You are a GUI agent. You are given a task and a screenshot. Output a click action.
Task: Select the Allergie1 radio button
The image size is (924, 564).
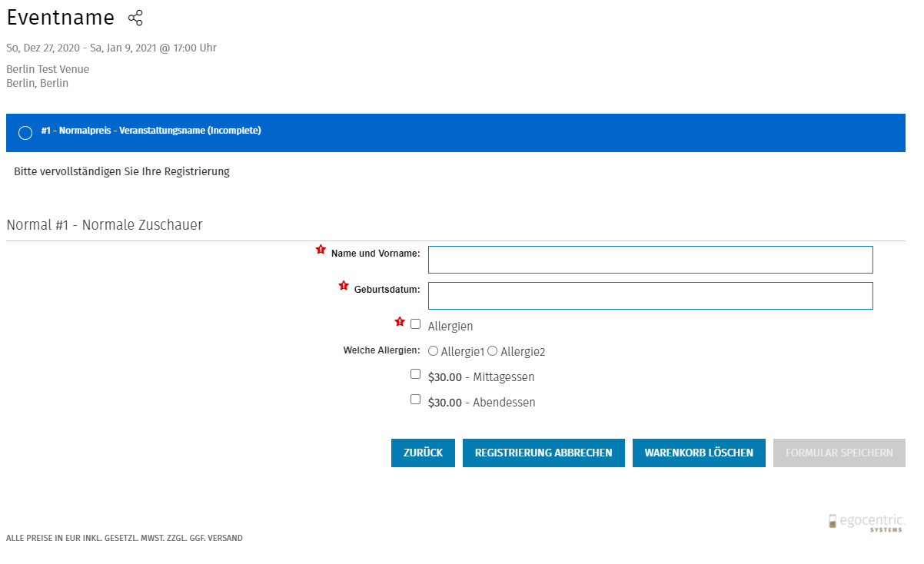434,351
